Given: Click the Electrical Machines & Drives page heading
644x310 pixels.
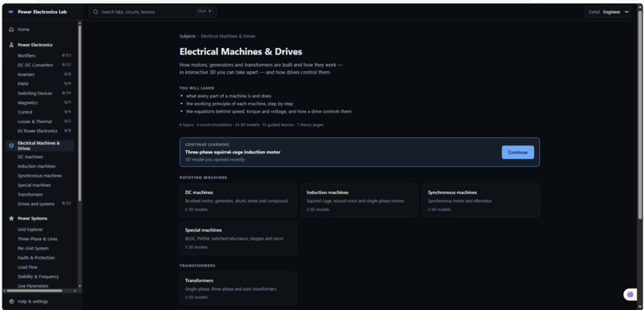Looking at the screenshot, I should coord(241,52).
